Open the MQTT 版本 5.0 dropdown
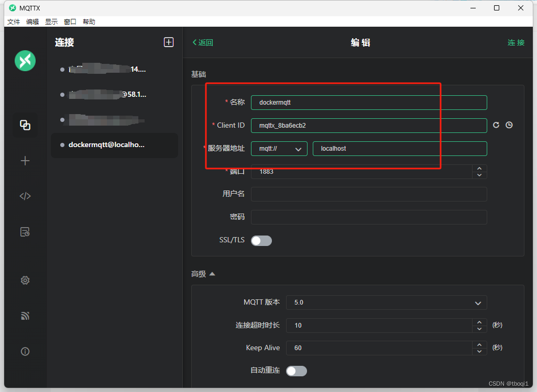 386,303
